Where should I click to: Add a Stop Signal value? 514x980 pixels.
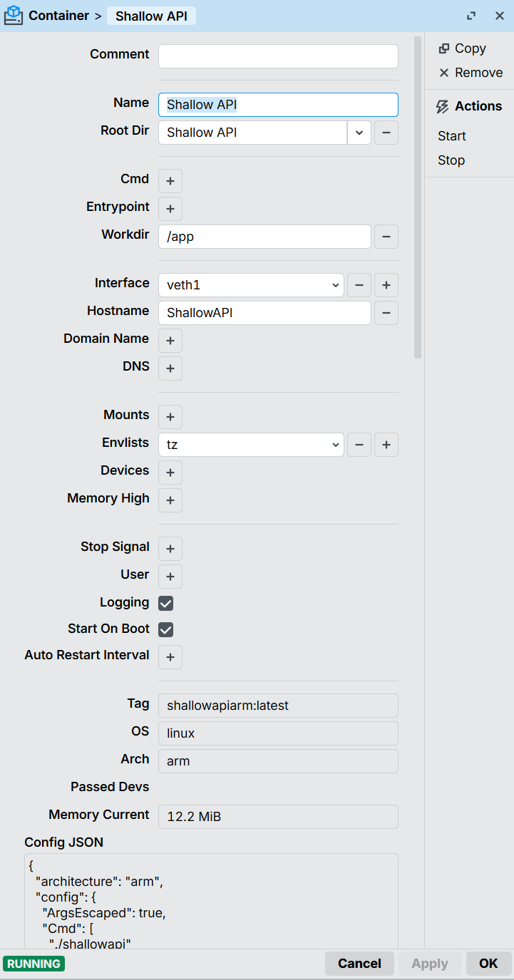(x=170, y=549)
